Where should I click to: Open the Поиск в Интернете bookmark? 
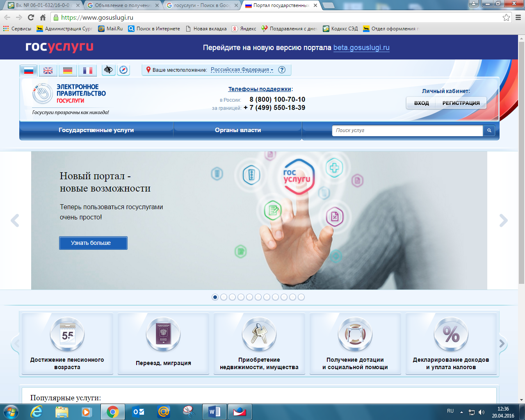(x=154, y=29)
